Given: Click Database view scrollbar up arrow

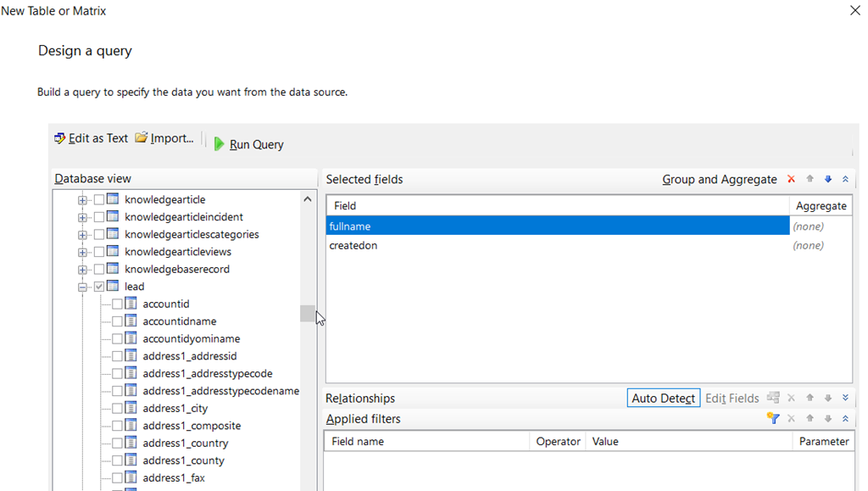Looking at the screenshot, I should [308, 198].
